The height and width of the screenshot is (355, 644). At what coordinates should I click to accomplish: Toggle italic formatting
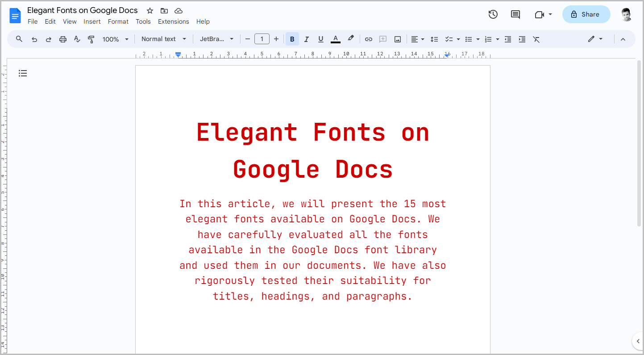(x=306, y=39)
